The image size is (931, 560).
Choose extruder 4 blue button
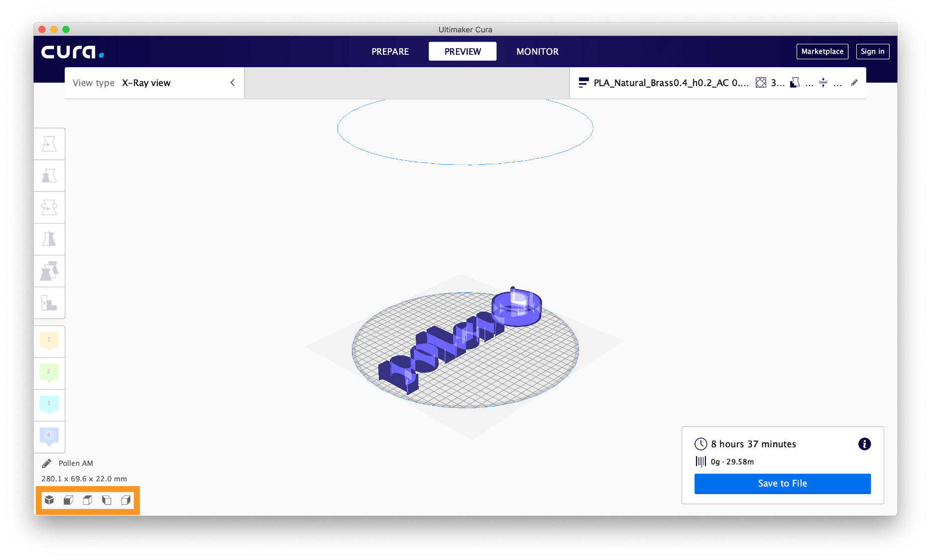pos(49,437)
